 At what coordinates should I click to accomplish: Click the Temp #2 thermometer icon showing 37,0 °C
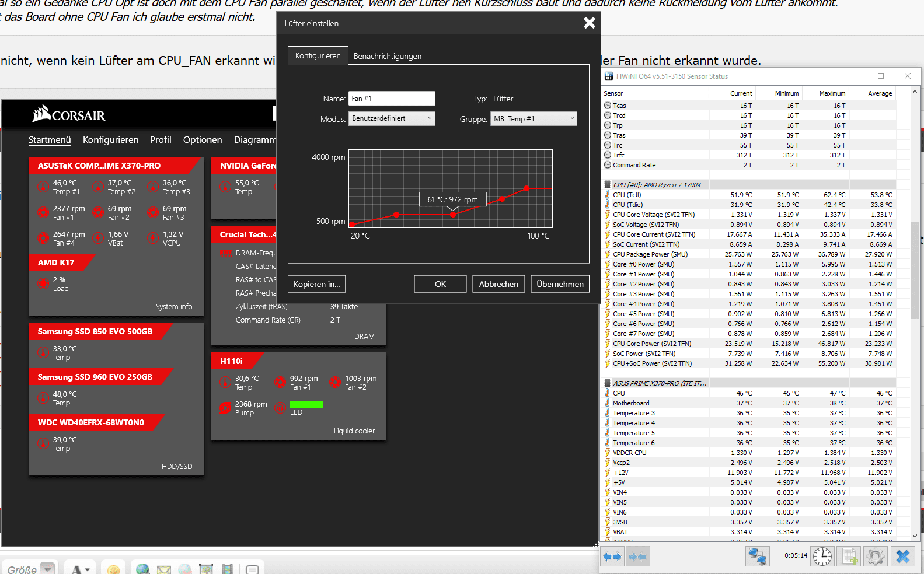(x=97, y=187)
